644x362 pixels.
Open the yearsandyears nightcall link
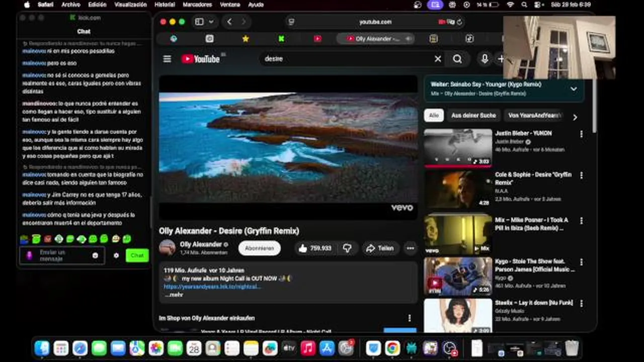[x=212, y=287]
